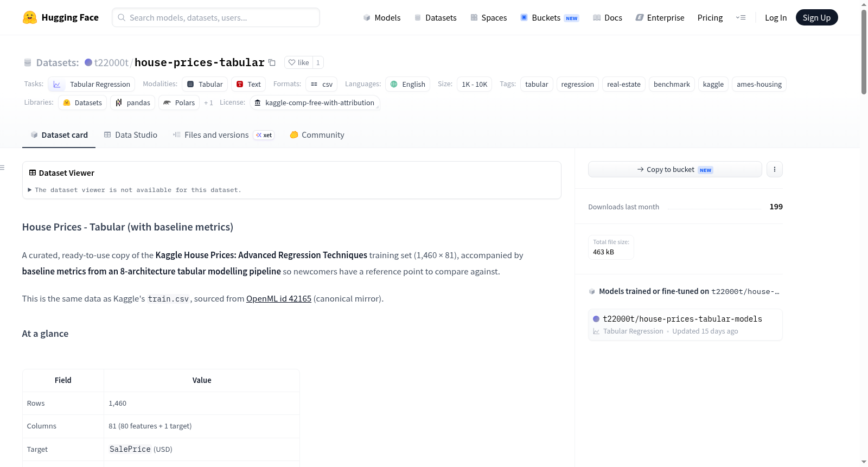Image resolution: width=868 pixels, height=467 pixels.
Task: Go to the t22000t user profile
Action: coord(111,62)
